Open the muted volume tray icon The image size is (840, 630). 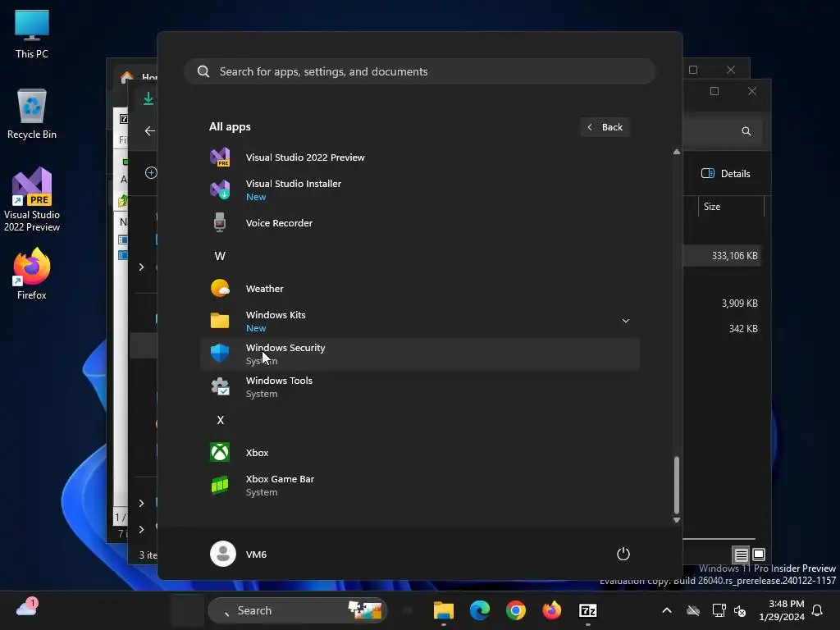(741, 610)
